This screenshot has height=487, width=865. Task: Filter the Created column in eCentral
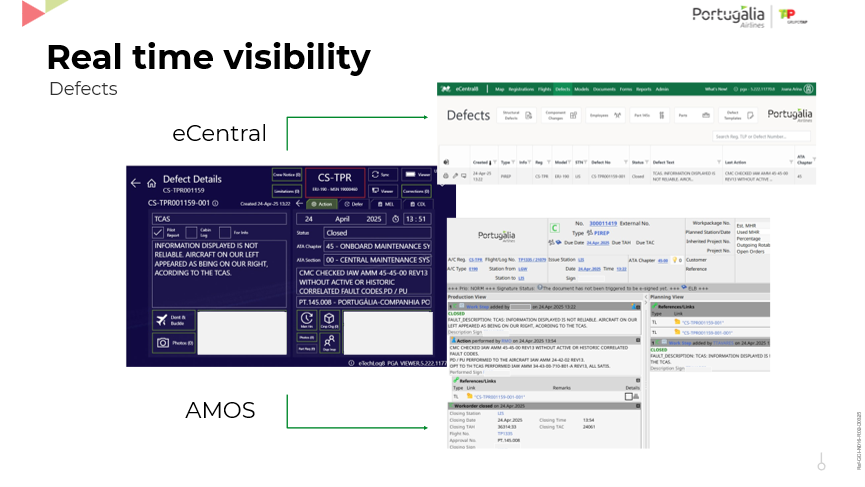point(495,162)
